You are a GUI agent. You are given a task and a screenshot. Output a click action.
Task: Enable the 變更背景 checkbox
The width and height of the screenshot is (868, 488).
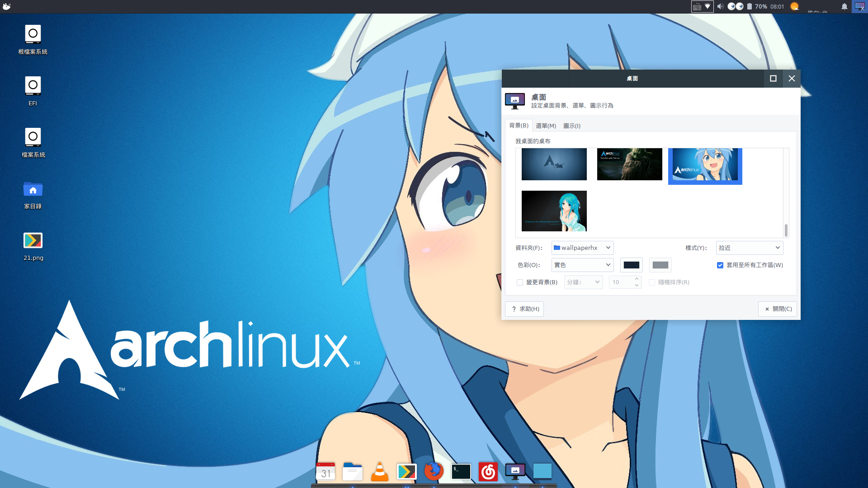(520, 282)
